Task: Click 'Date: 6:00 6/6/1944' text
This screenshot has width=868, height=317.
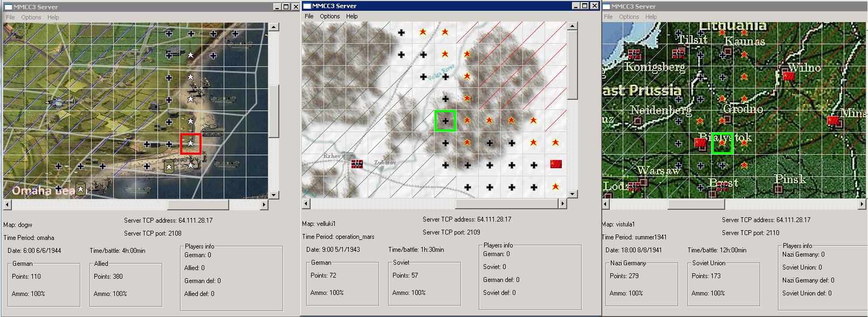Action: [x=35, y=251]
